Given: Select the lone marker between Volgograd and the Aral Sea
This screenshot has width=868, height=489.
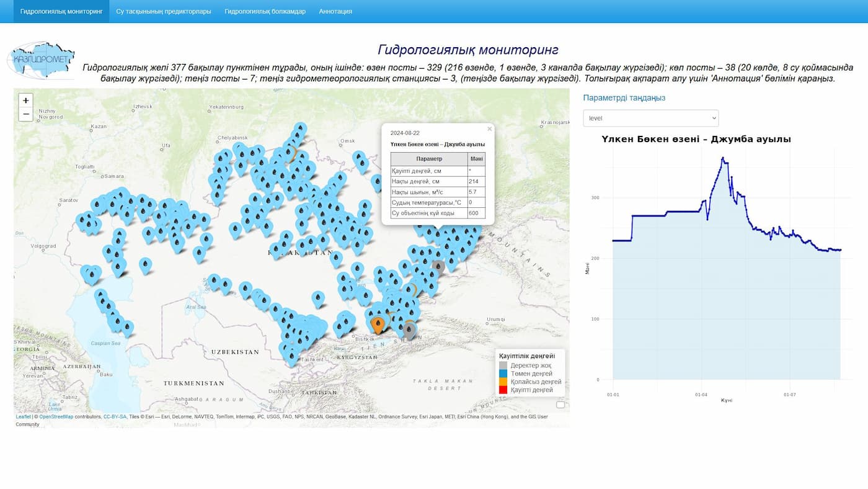Looking at the screenshot, I should click(145, 266).
